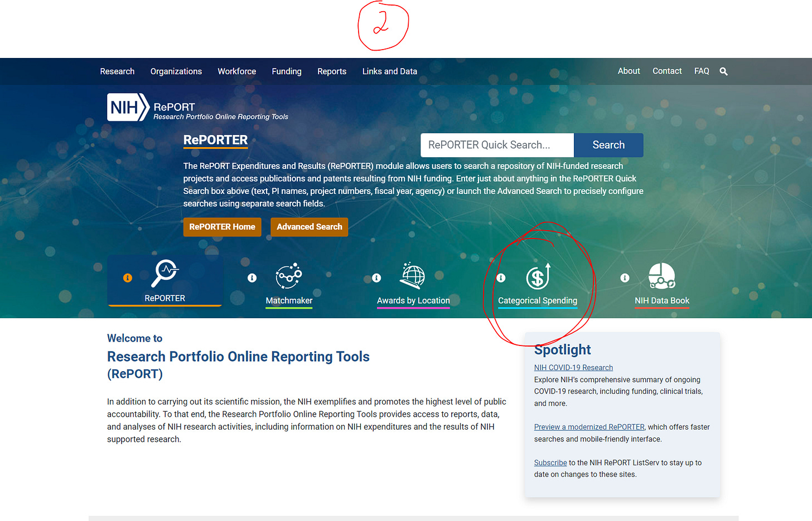Viewport: 812px width, 521px height.
Task: Open the Research menu
Action: 117,71
